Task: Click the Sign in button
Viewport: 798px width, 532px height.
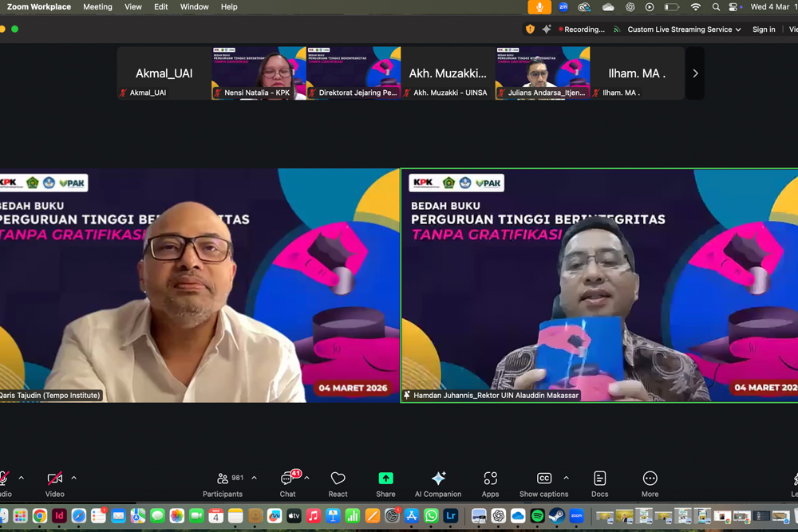Action: (x=764, y=30)
